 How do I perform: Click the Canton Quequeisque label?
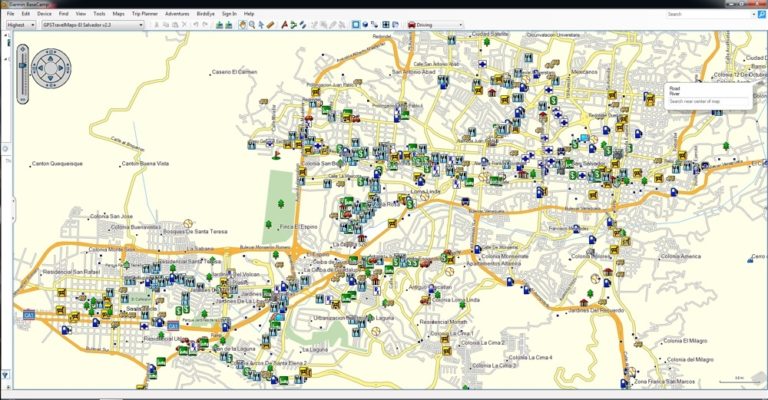tap(57, 164)
